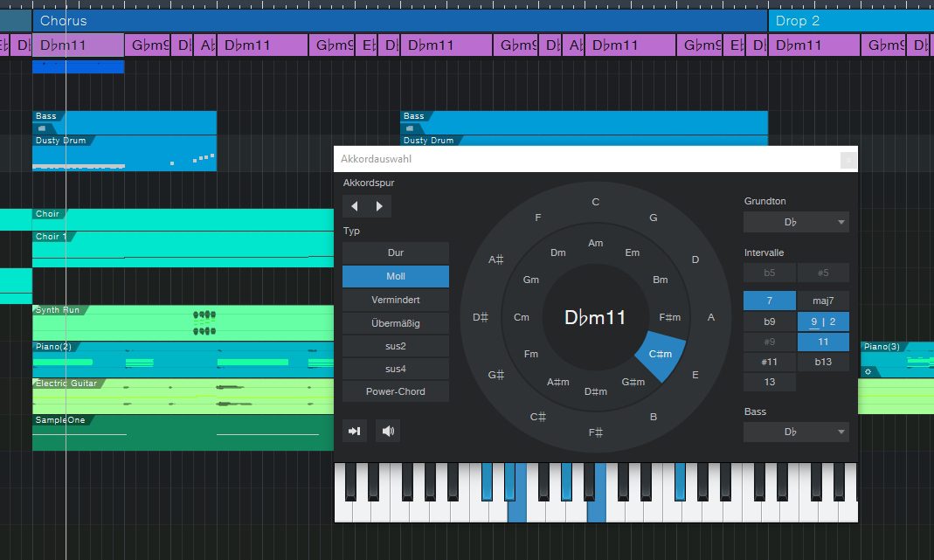Click Vermindert in the Typ list
Screen dimensions: 934x560
[395, 300]
